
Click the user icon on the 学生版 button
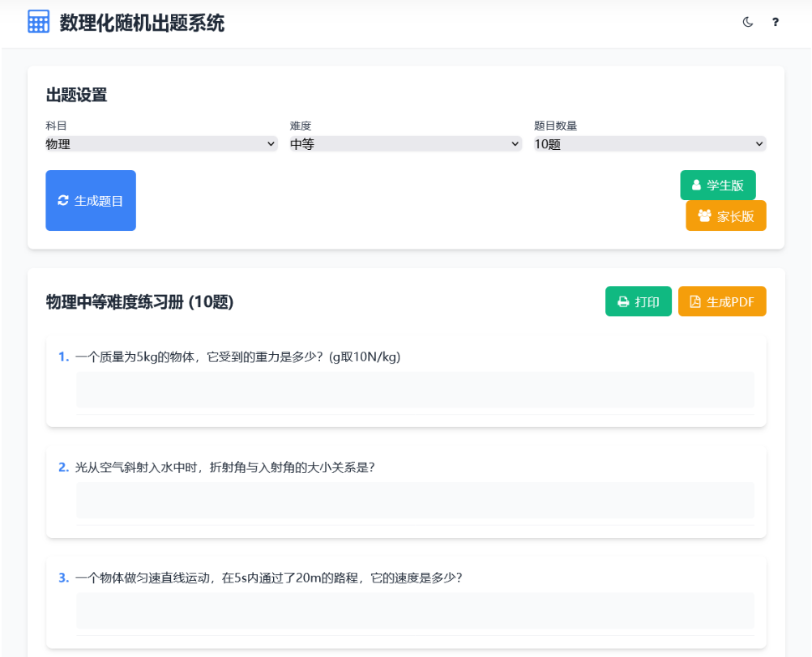pos(696,185)
